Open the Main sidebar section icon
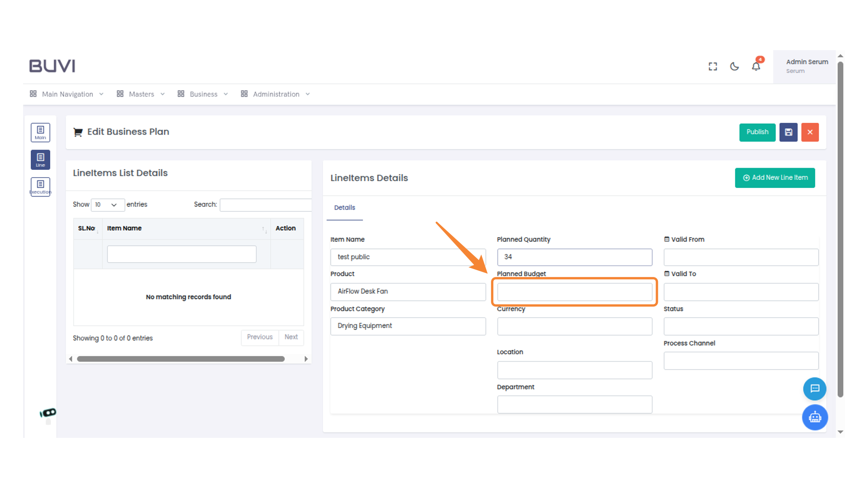Viewport: 868px width, 488px height. coord(40,132)
